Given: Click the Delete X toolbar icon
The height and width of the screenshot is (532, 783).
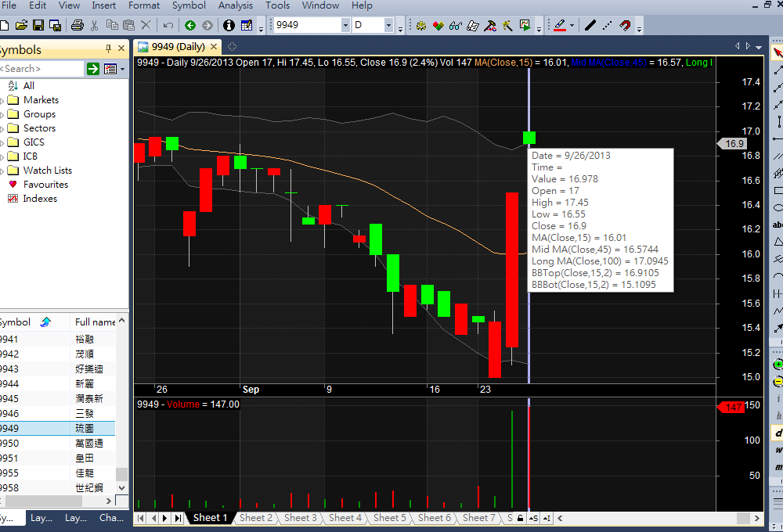Looking at the screenshot, I should [x=146, y=26].
